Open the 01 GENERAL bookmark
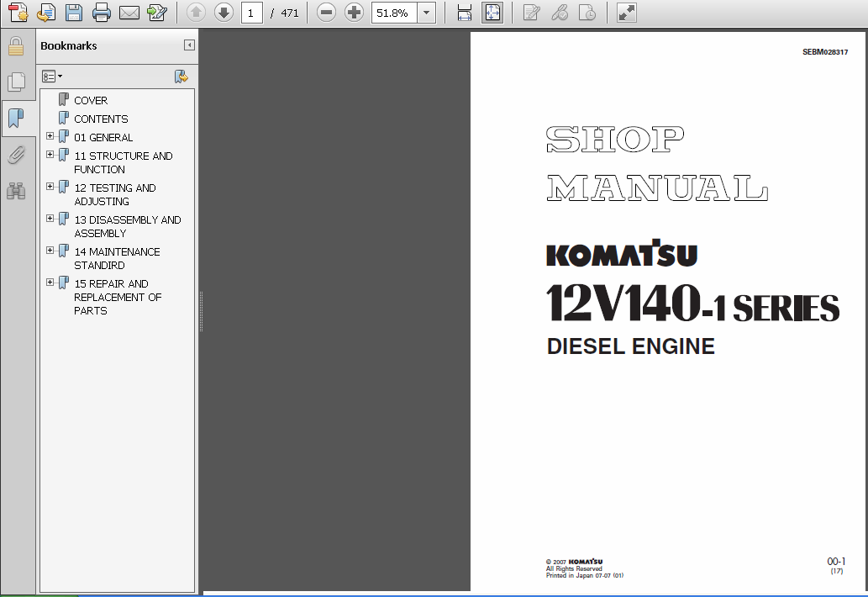 tap(103, 137)
